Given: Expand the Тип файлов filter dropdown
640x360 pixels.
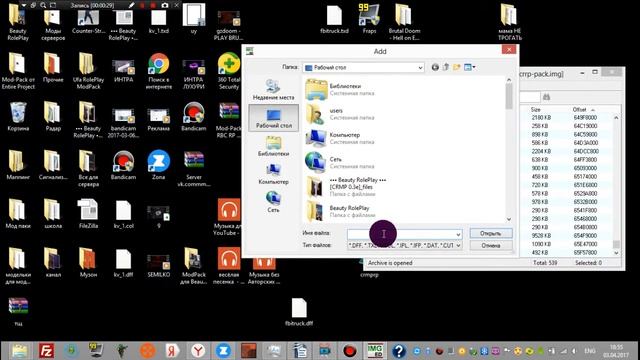Looking at the screenshot, I should 458,245.
